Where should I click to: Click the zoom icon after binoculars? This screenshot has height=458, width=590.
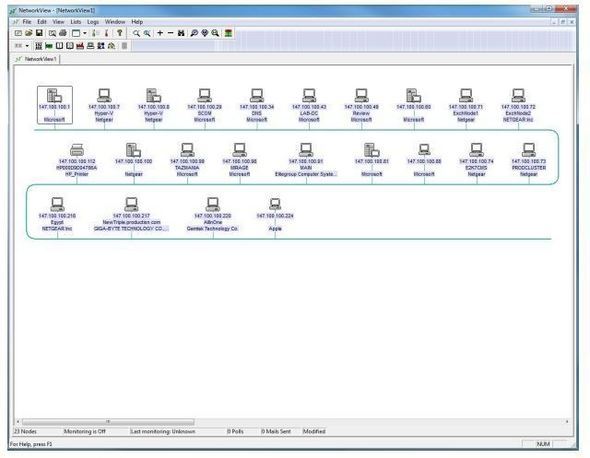194,33
